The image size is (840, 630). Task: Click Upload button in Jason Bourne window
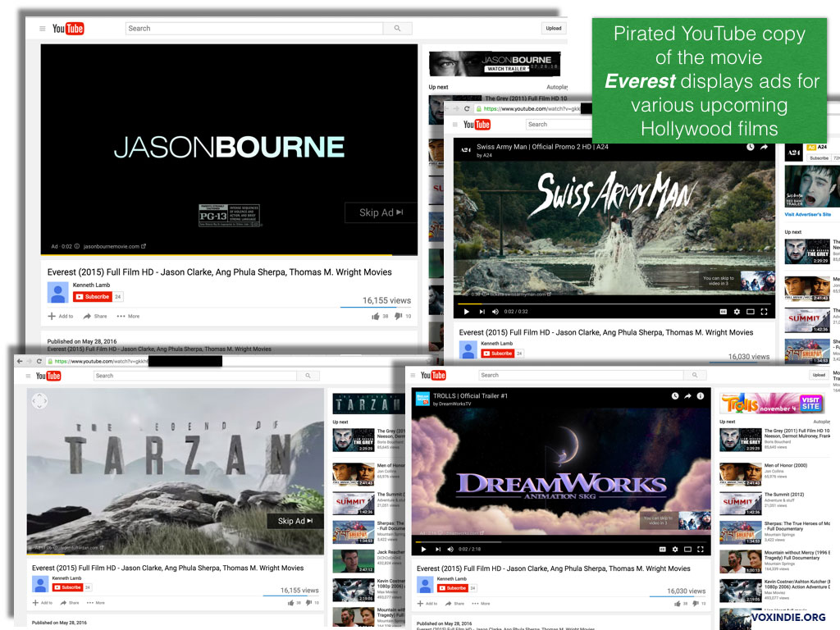(554, 29)
